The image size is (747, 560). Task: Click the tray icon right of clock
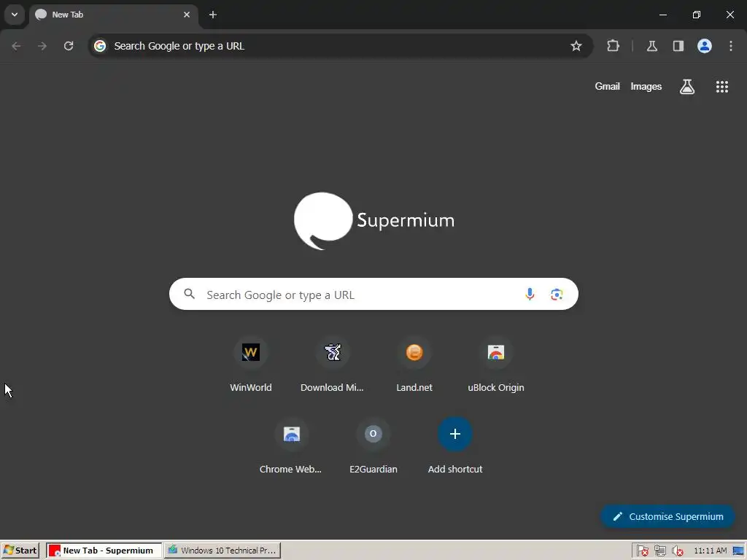click(x=738, y=551)
